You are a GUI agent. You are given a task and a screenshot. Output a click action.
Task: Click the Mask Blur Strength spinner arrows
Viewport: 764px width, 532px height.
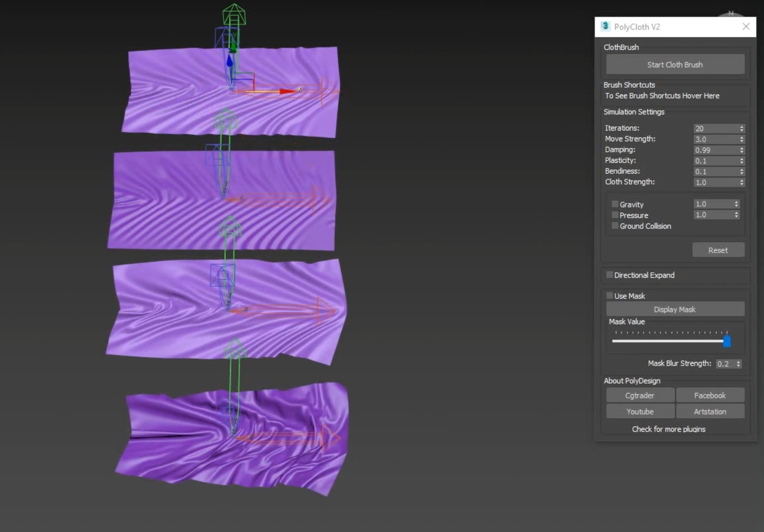pos(738,364)
